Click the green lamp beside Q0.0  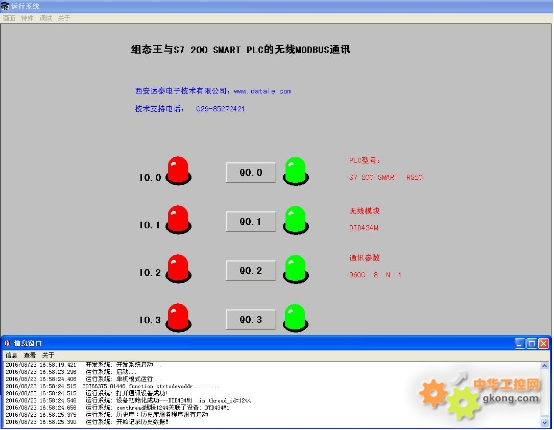click(x=296, y=171)
